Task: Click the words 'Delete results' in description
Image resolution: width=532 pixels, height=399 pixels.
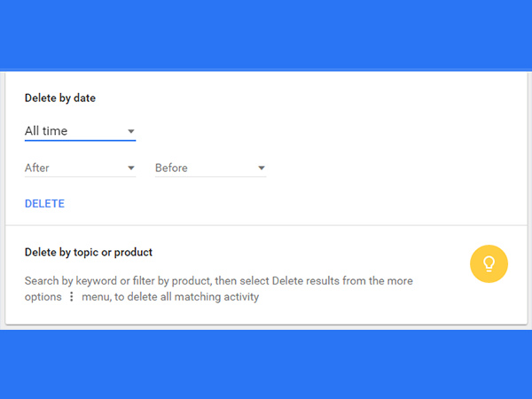Action: pos(305,281)
